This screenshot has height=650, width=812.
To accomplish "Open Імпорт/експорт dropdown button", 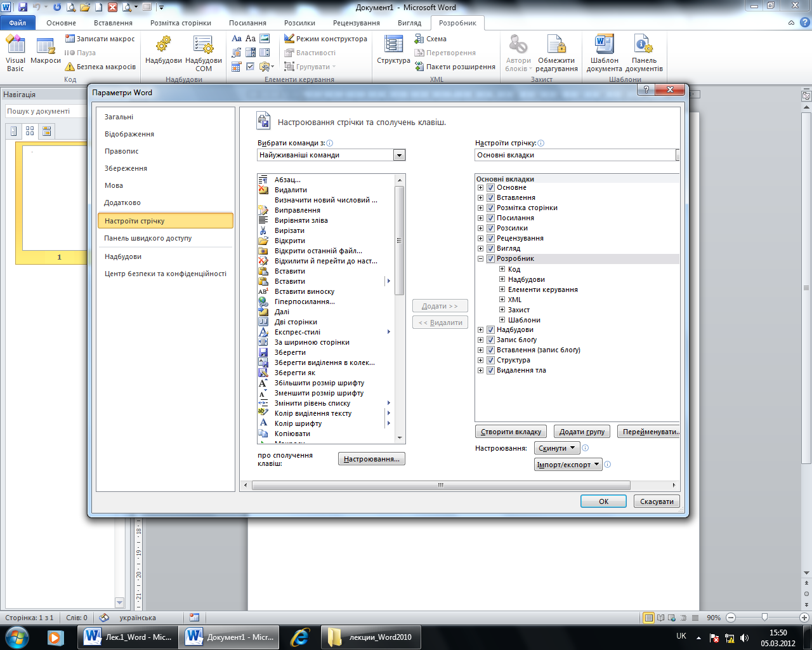I will 568,465.
